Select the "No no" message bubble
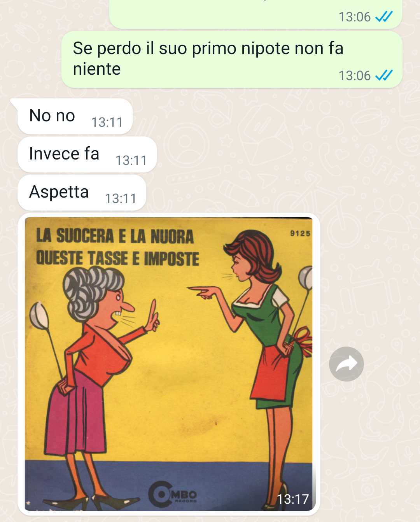The width and height of the screenshot is (420, 522). [x=75, y=116]
